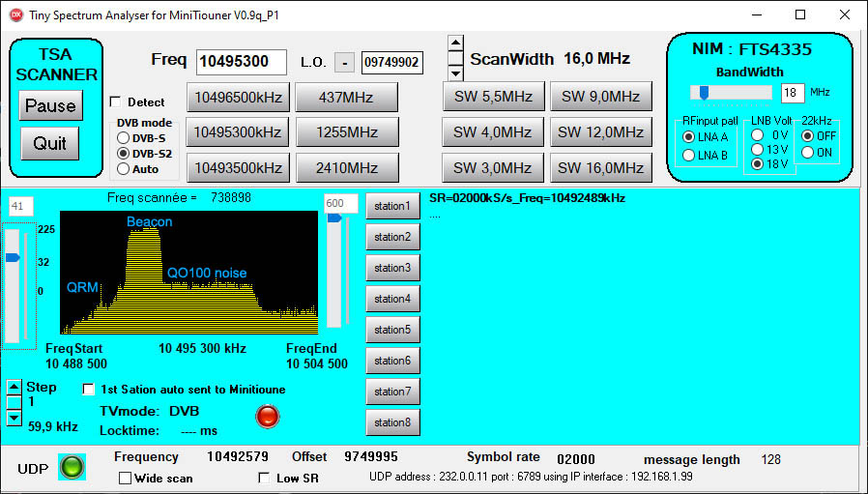The width and height of the screenshot is (868, 494).
Task: Set LNB voltage to 13 V
Action: coord(757,150)
